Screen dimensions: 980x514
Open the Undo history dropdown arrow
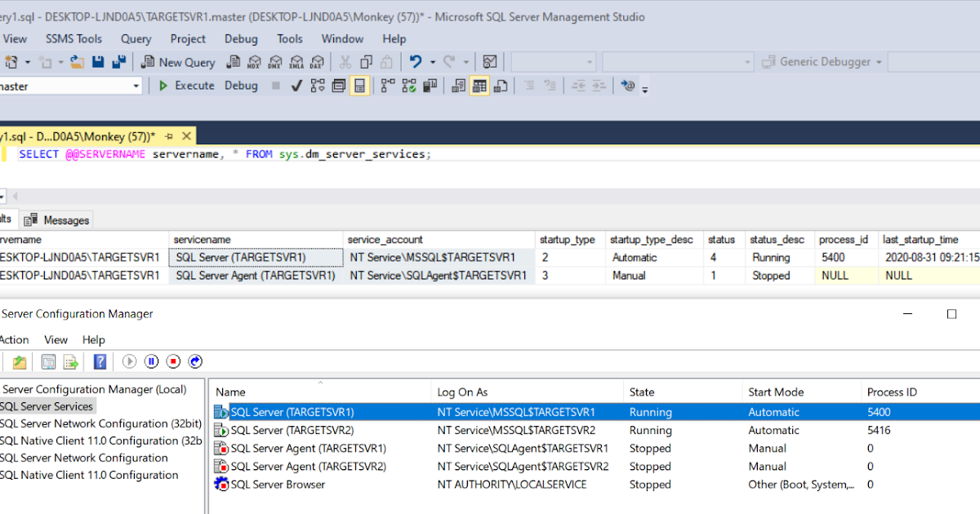433,61
